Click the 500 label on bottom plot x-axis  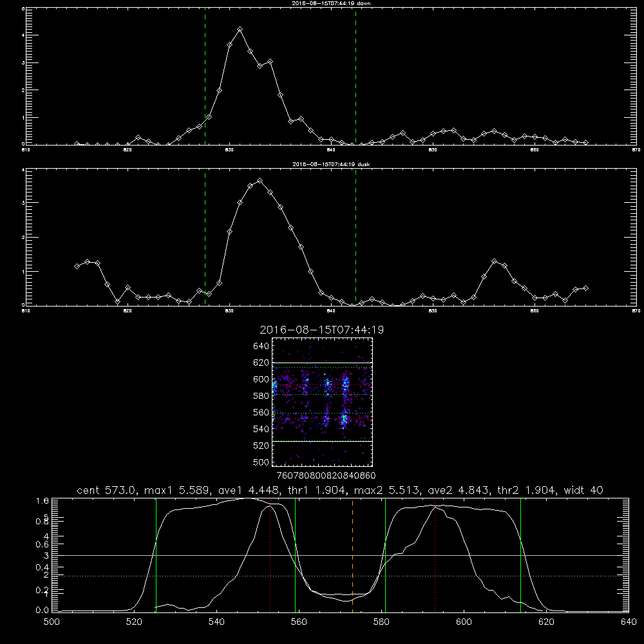tap(52, 622)
